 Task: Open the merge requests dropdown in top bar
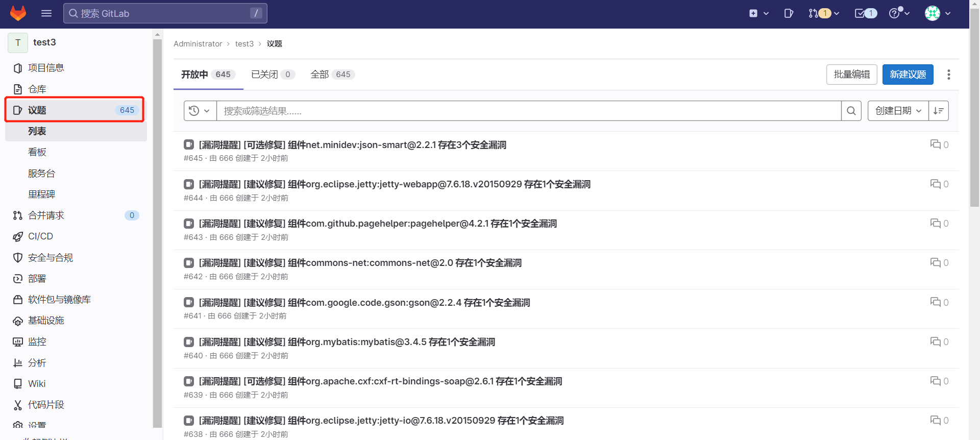823,13
